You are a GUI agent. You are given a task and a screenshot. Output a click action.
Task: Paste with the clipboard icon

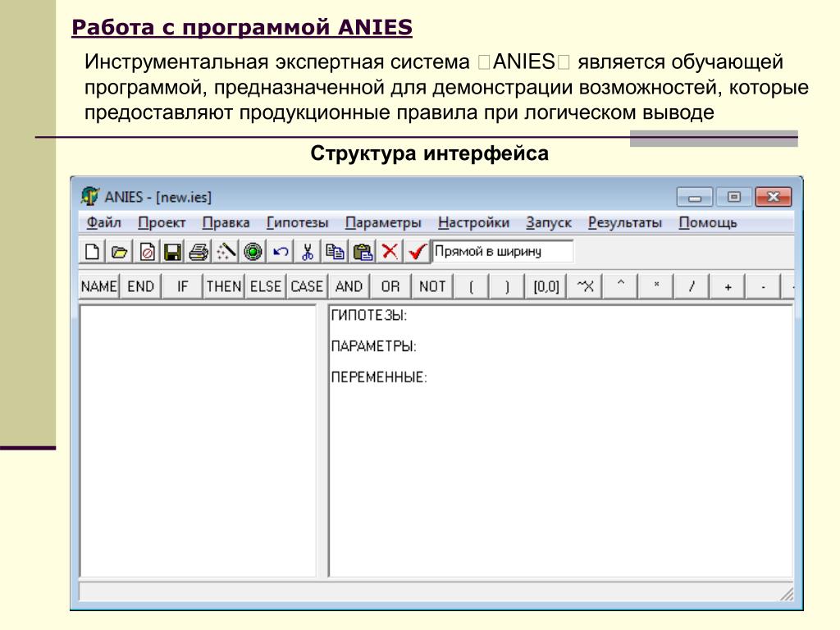[363, 251]
